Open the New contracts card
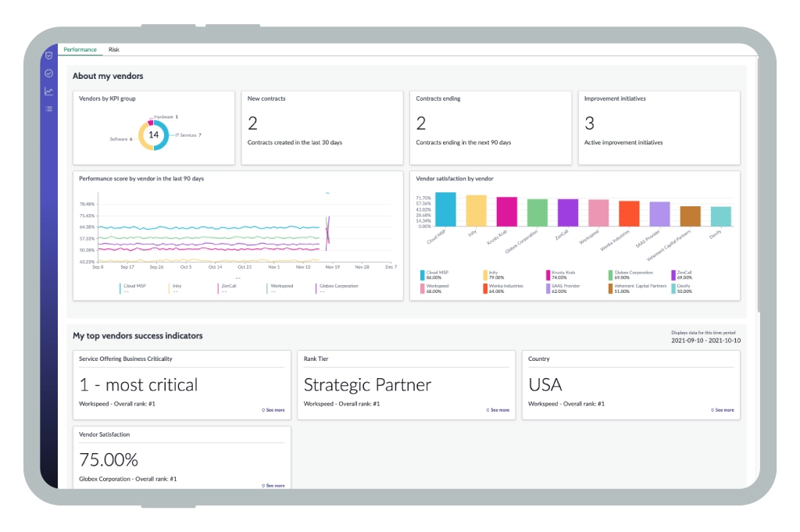This screenshot has width=800, height=532. (x=322, y=127)
